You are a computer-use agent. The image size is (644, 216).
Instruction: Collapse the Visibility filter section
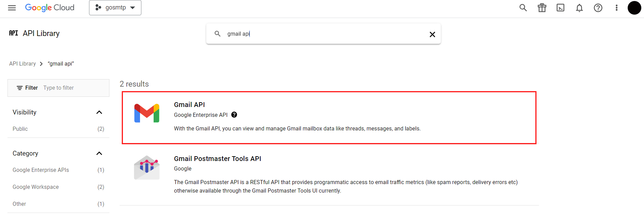coord(99,112)
